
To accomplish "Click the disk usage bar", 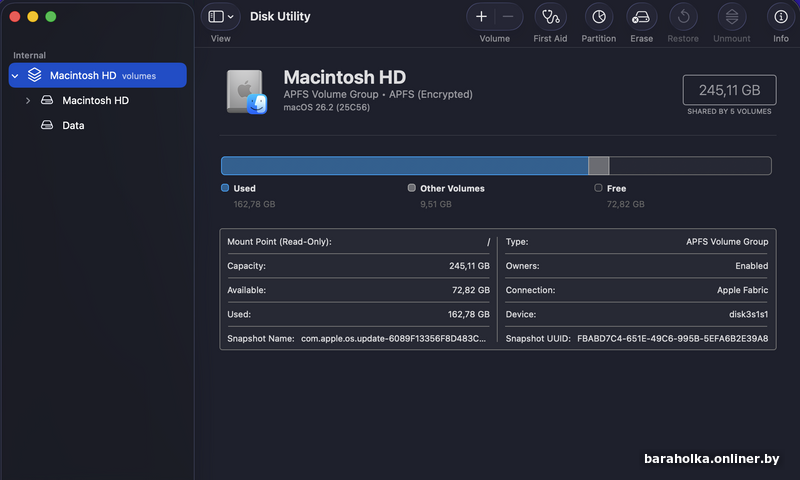I will point(495,166).
